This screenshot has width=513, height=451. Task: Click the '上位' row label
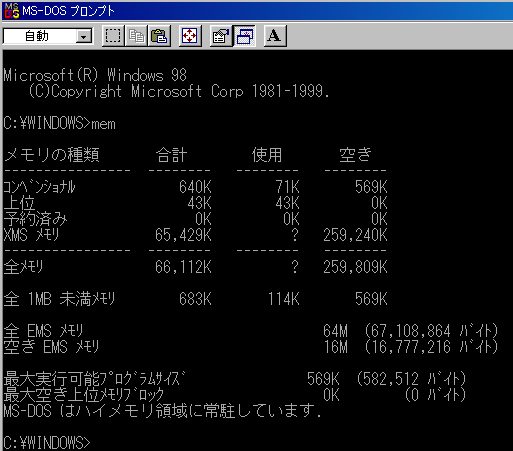coord(19,203)
